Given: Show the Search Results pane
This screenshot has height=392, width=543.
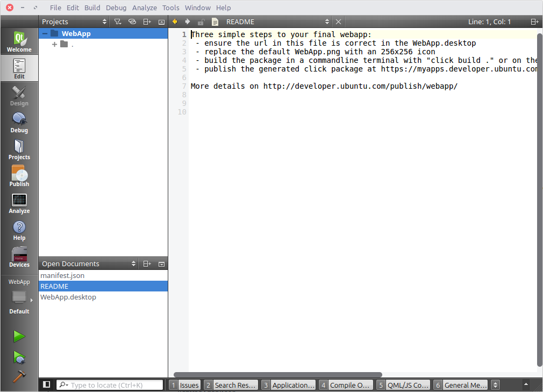Looking at the screenshot, I should tap(231, 385).
